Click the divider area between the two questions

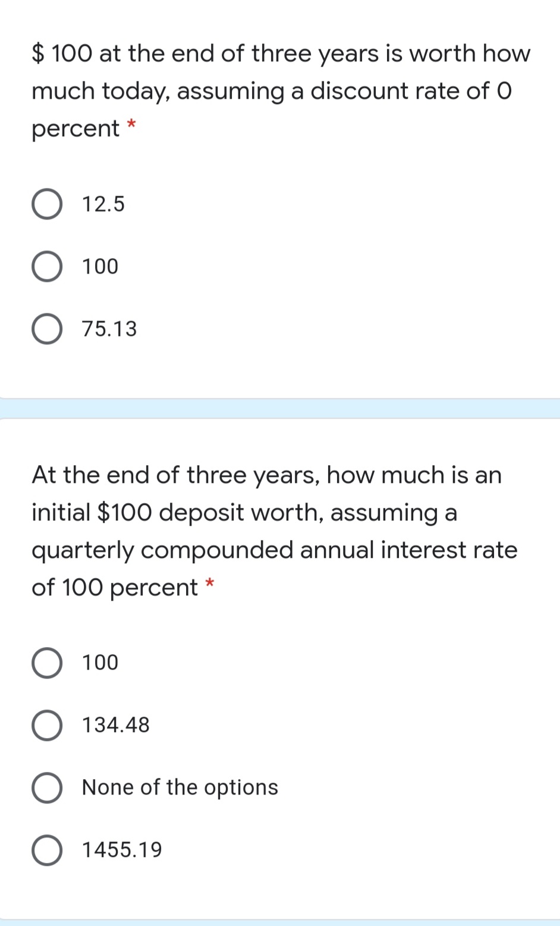(280, 408)
